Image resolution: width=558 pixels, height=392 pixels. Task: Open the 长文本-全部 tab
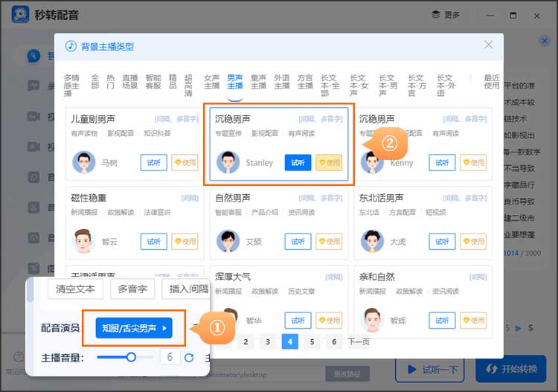(x=330, y=86)
